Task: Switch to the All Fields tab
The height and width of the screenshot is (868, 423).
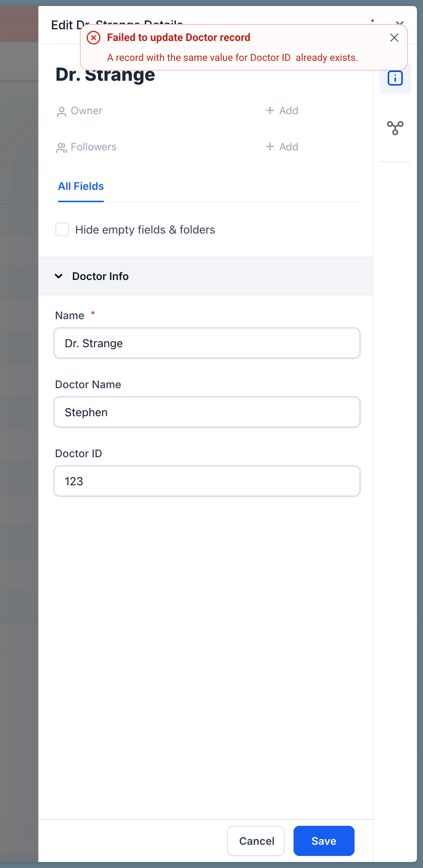Action: click(80, 186)
